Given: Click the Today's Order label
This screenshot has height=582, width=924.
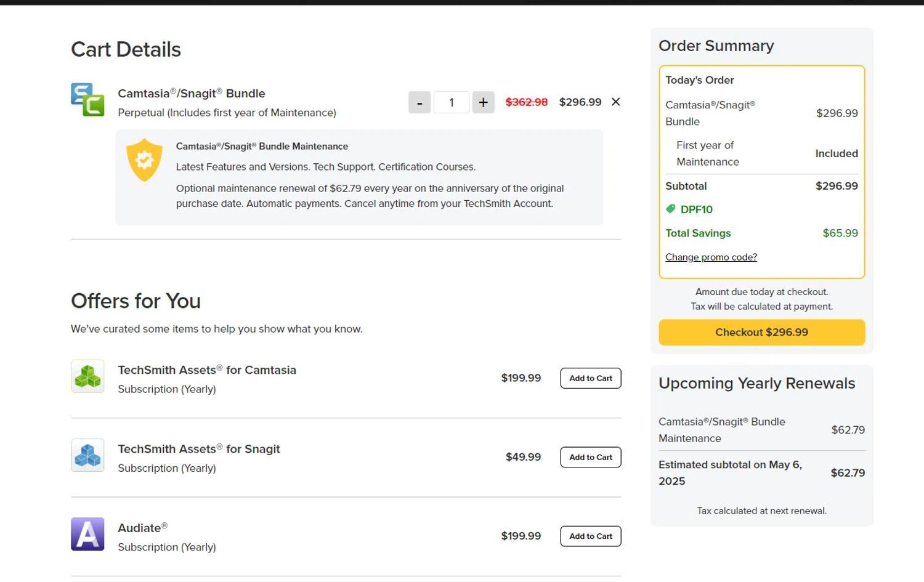Looking at the screenshot, I should (700, 80).
